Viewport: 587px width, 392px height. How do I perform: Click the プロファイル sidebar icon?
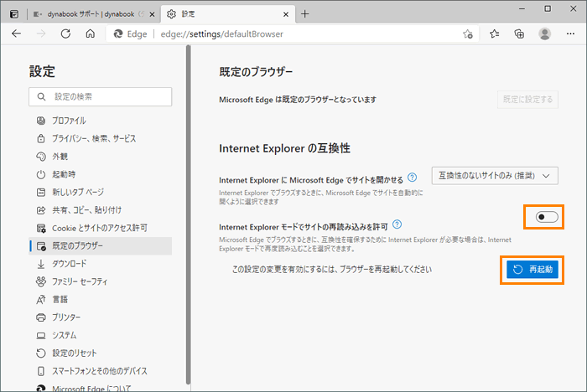click(x=41, y=121)
